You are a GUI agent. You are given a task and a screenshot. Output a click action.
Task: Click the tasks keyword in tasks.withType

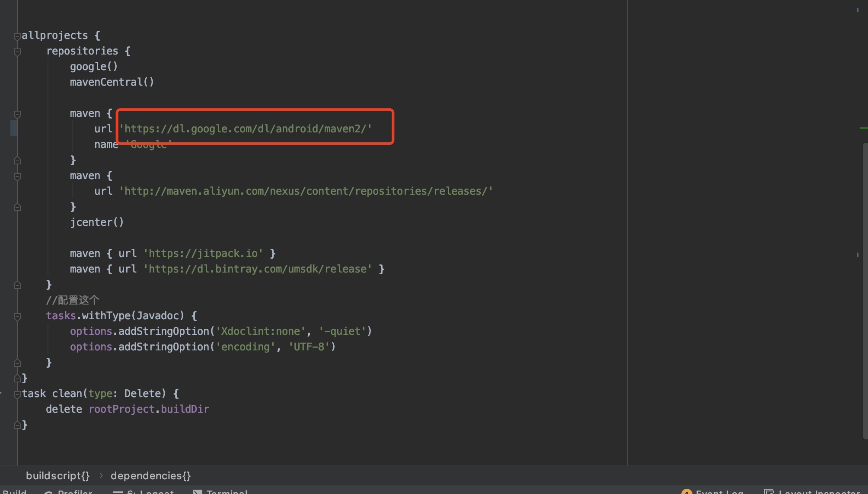pos(61,316)
